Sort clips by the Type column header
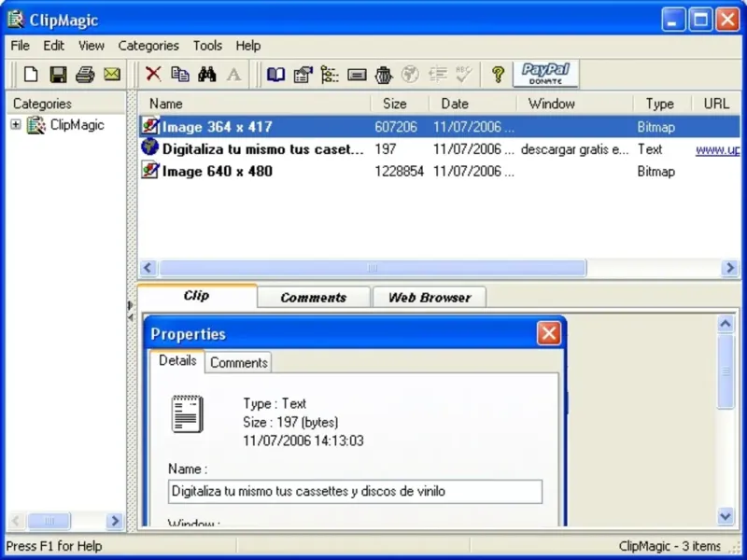Image resolution: width=747 pixels, height=560 pixels. (x=662, y=104)
